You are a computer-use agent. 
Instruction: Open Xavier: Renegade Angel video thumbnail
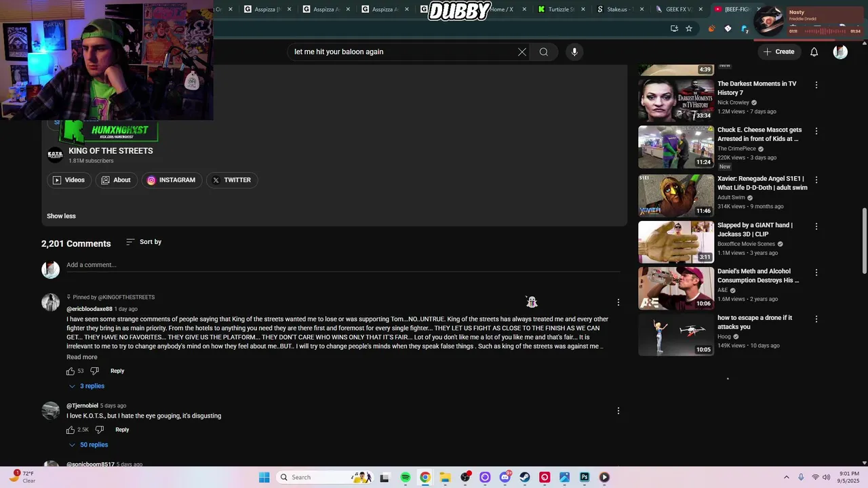[676, 195]
